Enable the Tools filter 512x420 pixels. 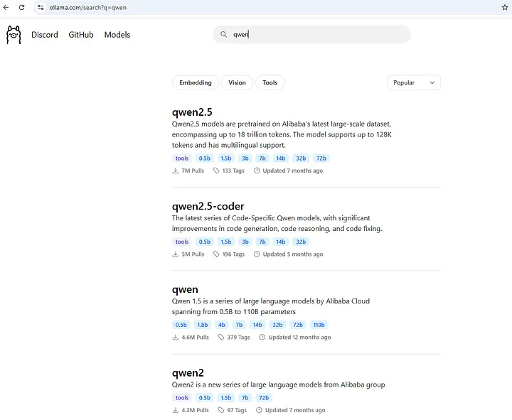click(270, 82)
